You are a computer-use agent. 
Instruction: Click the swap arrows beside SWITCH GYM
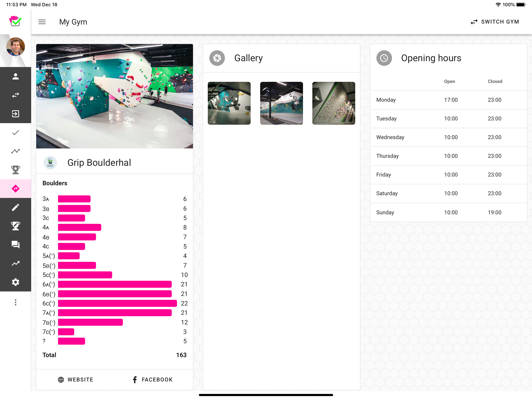point(474,22)
